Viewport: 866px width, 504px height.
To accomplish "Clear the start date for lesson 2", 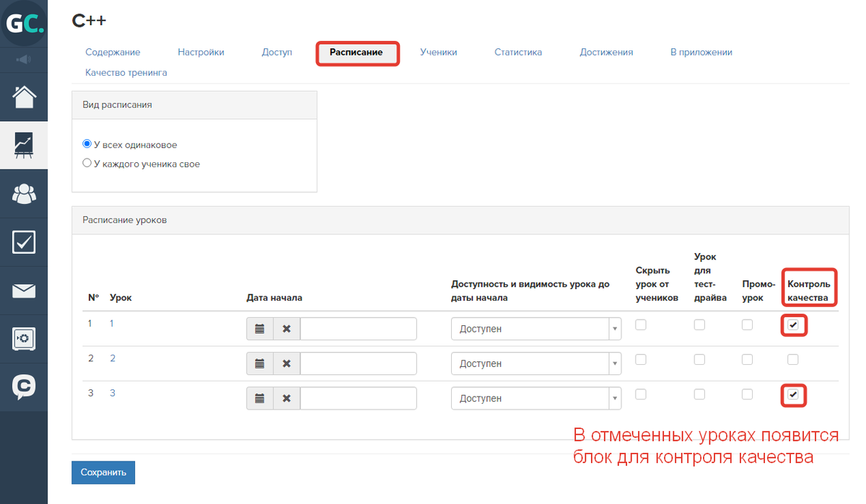I will (x=287, y=363).
